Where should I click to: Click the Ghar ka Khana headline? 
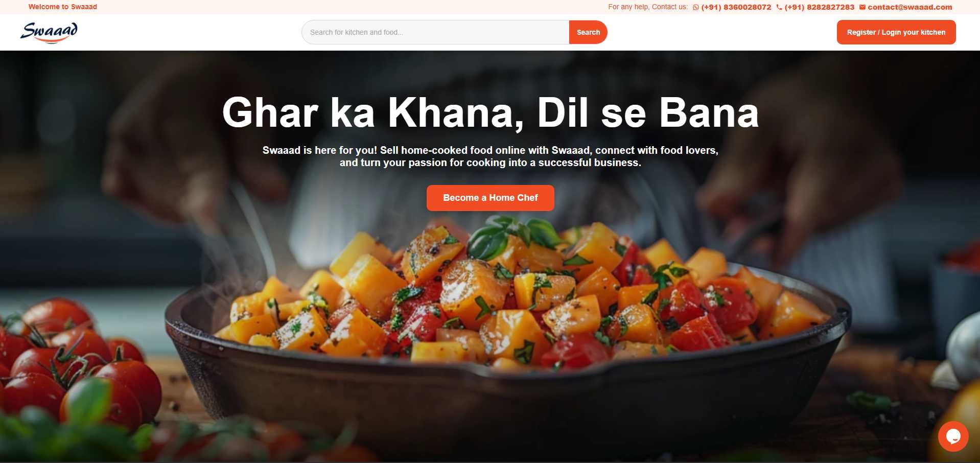(490, 112)
